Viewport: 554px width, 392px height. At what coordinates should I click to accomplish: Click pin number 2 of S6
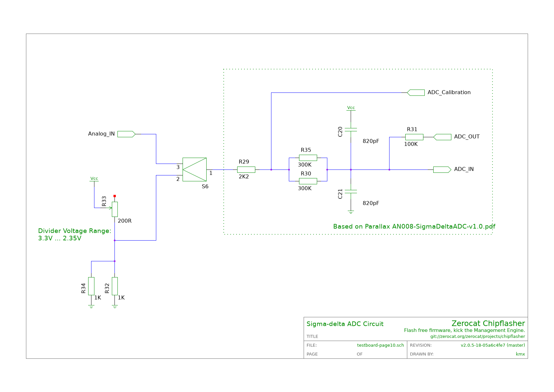click(178, 179)
